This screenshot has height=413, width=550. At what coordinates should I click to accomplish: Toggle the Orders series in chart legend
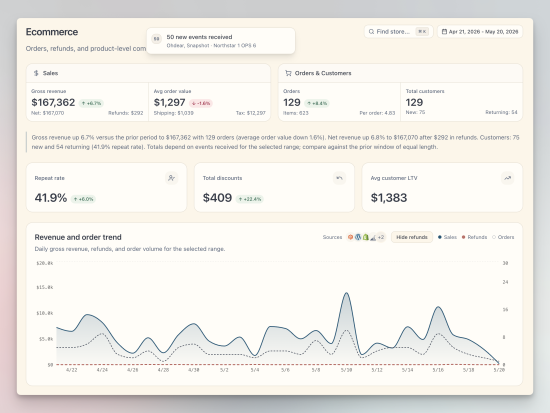(503, 237)
